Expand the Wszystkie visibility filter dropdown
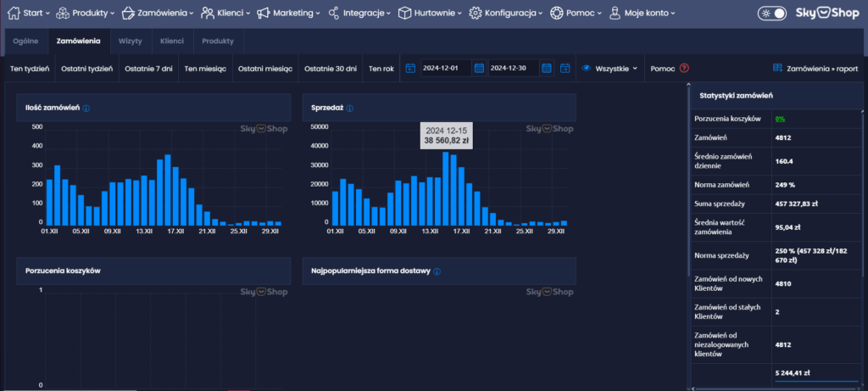Viewport: 868px width, 391px height. (x=610, y=68)
